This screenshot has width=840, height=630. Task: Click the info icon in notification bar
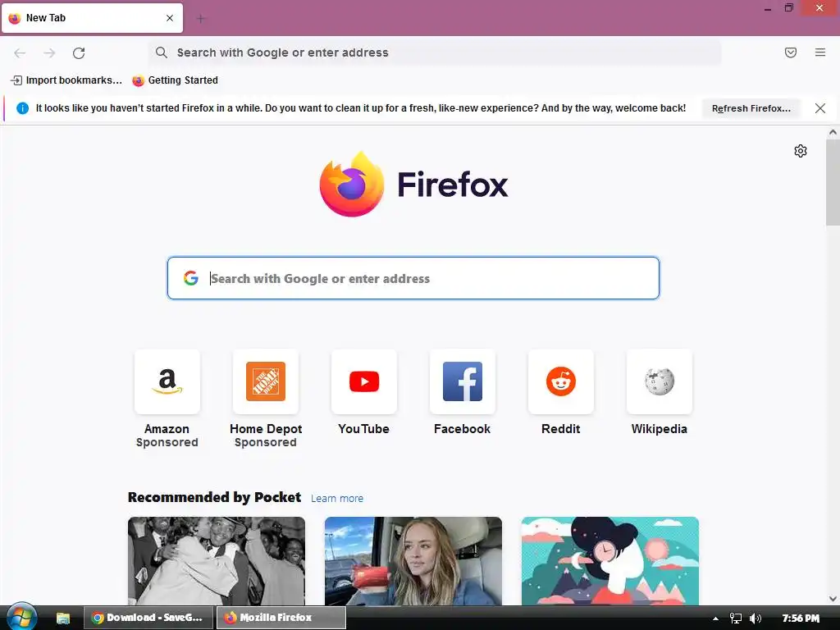point(22,108)
